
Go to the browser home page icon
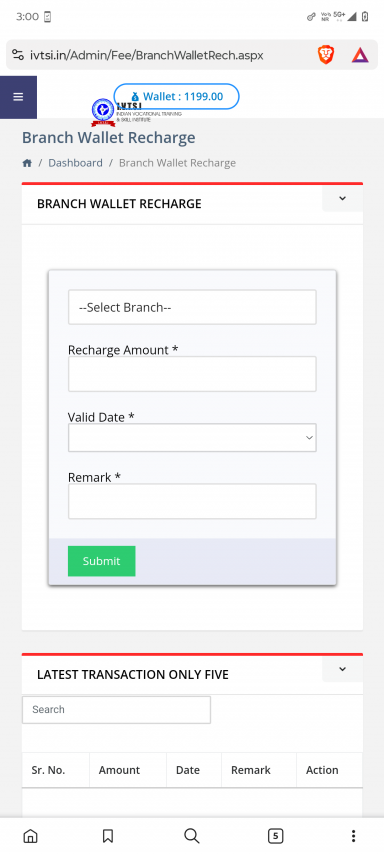pyautogui.click(x=31, y=836)
